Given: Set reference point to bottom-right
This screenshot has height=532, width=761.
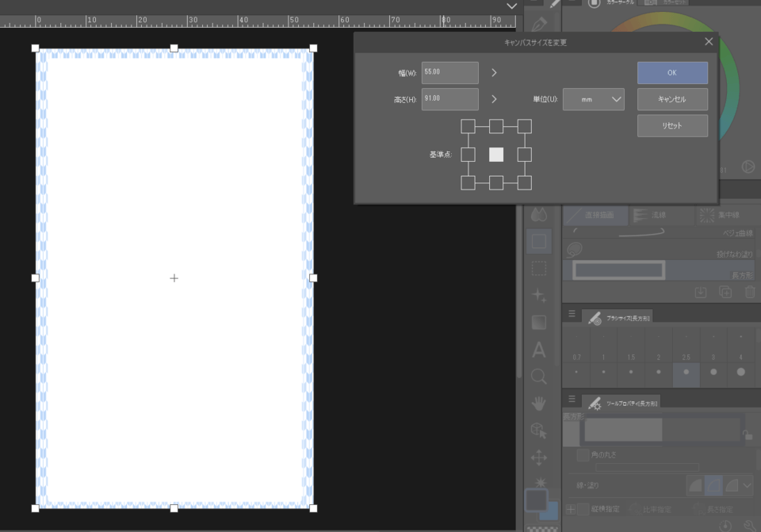Looking at the screenshot, I should tap(524, 183).
